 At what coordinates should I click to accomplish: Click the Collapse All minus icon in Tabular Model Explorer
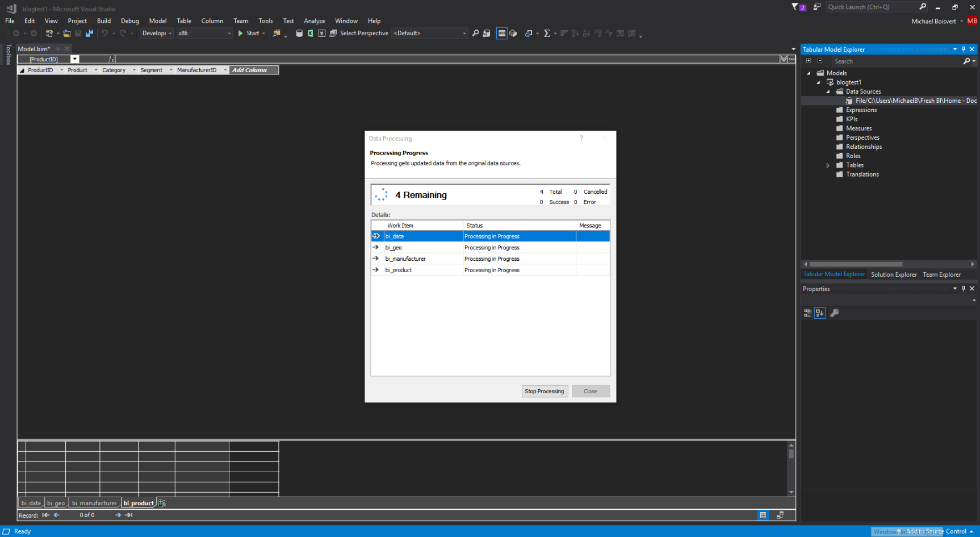tap(820, 61)
